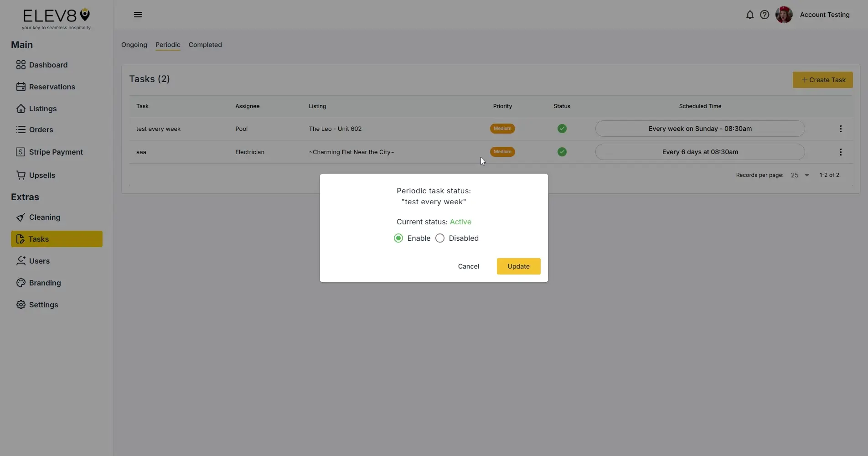Screen dimensions: 868x456
Task: Switch to the Completed tab
Action: click(205, 45)
